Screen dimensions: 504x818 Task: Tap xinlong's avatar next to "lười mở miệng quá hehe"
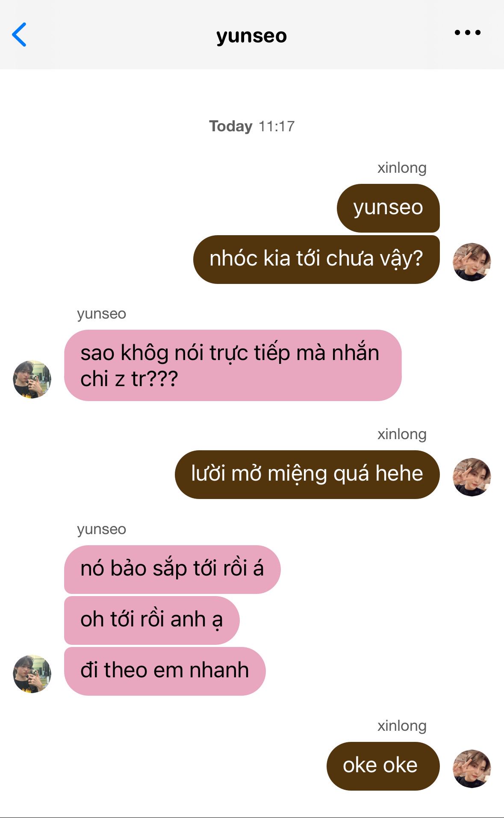click(x=472, y=477)
